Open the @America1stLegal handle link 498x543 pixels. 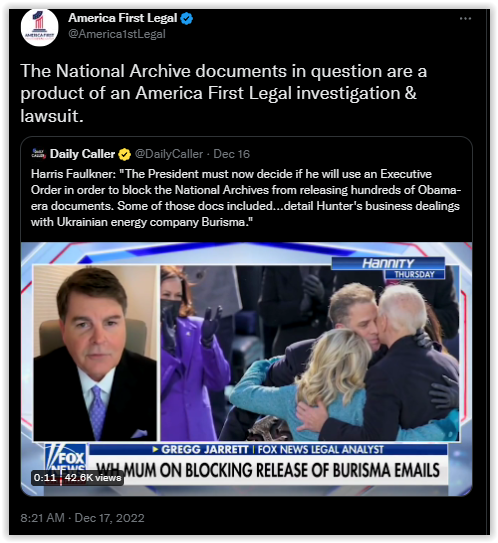tap(117, 34)
